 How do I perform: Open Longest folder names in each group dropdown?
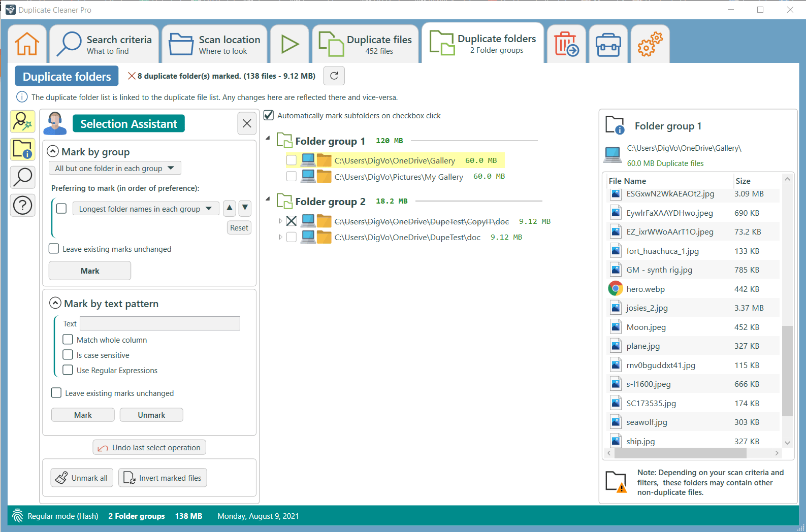(146, 209)
